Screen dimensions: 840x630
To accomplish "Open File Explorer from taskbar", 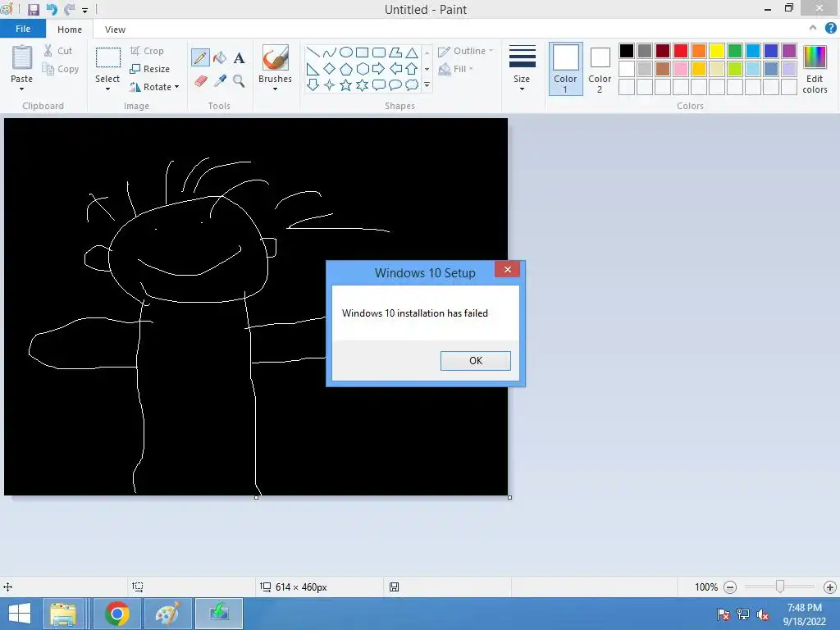I will 63,614.
